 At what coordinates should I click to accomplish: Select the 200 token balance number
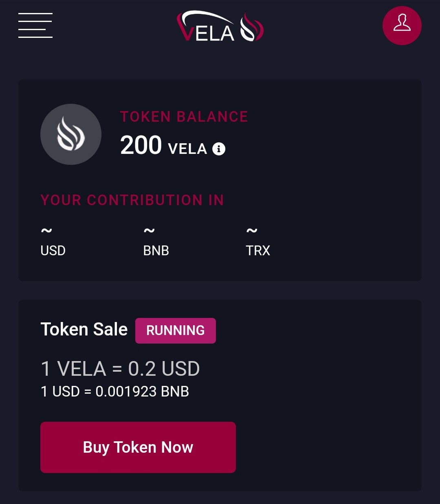141,145
